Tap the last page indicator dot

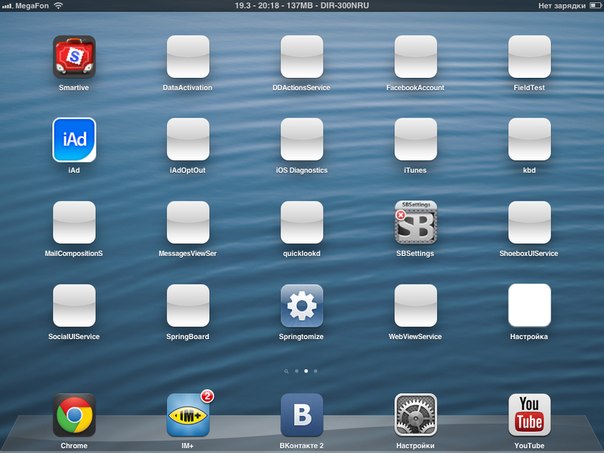click(315, 371)
